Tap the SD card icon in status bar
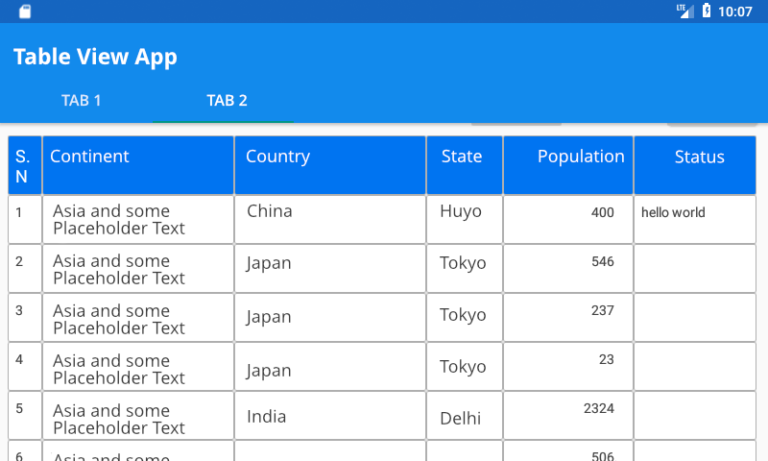Image resolution: width=768 pixels, height=461 pixels. tap(25, 11)
